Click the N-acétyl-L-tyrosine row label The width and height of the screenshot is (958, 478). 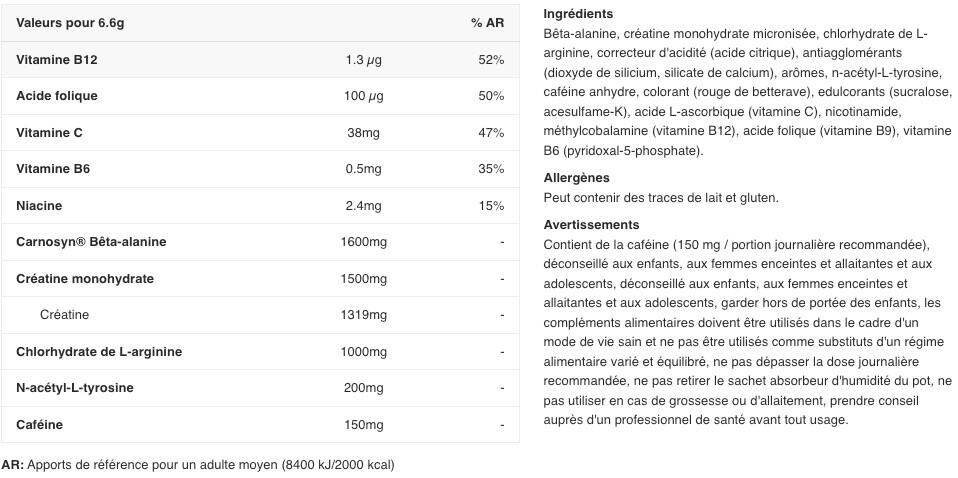click(75, 388)
